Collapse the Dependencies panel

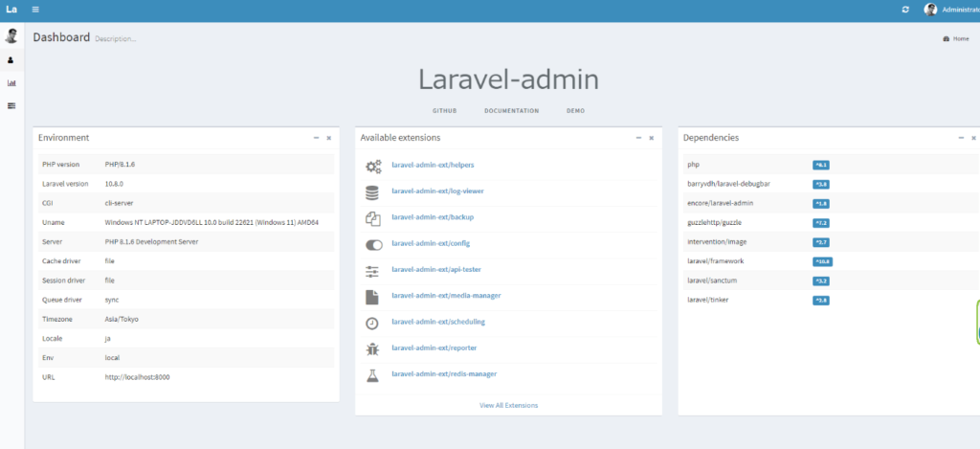961,138
